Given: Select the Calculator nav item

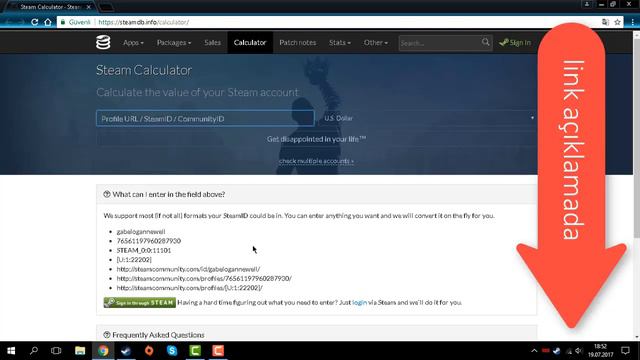Looking at the screenshot, I should click(250, 42).
